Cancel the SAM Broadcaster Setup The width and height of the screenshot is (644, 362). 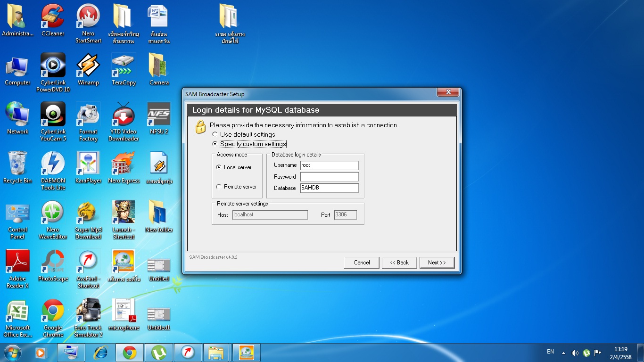point(362,263)
